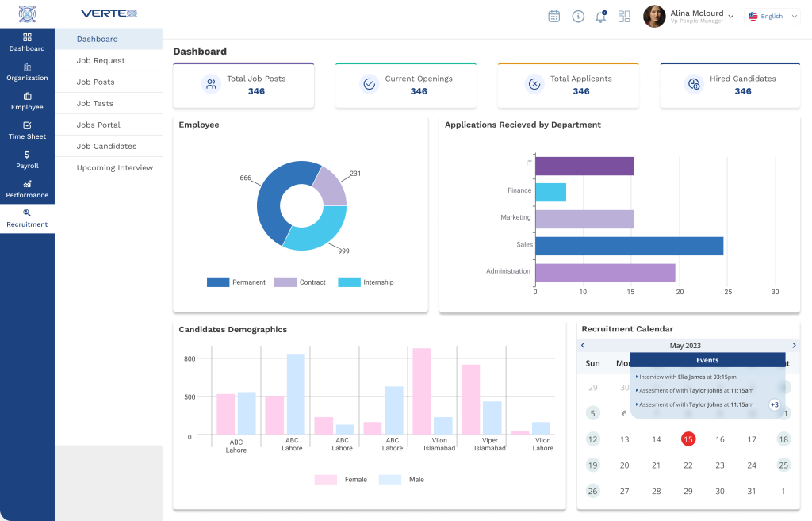Viewport: 812px width, 521px height.
Task: Open Jobs Portal menu item
Action: click(109, 125)
